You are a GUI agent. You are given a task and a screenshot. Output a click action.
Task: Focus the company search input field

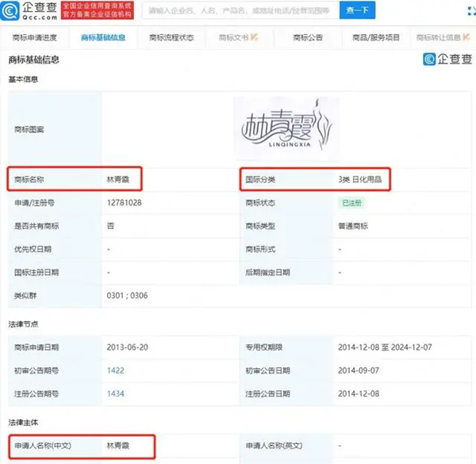click(x=238, y=10)
